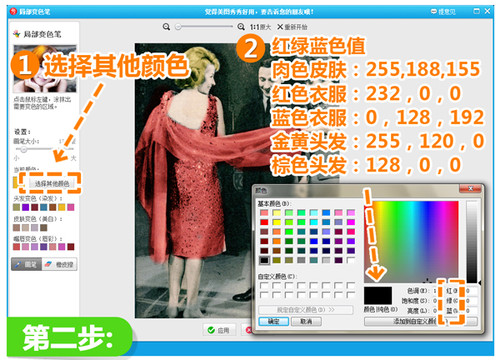Click the luminance gradient bar

[472, 242]
